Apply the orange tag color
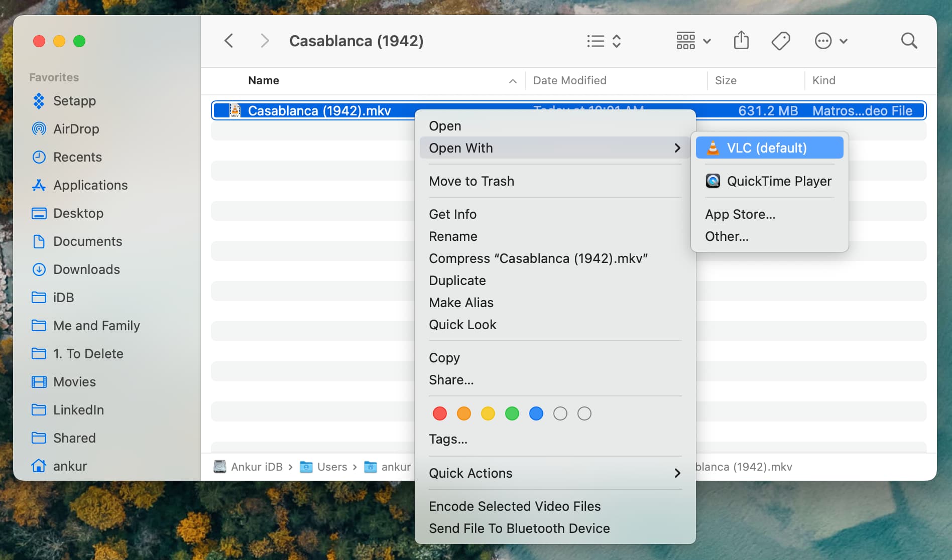This screenshot has height=560, width=952. click(464, 413)
